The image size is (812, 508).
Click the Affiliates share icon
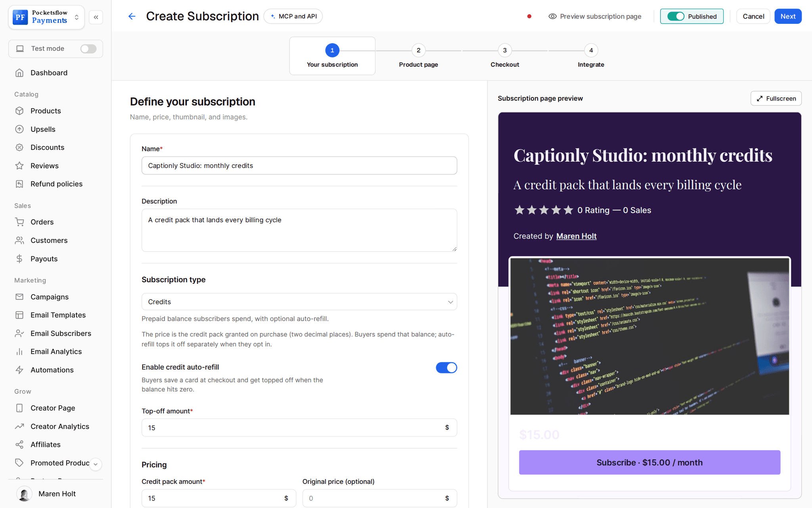tap(19, 444)
